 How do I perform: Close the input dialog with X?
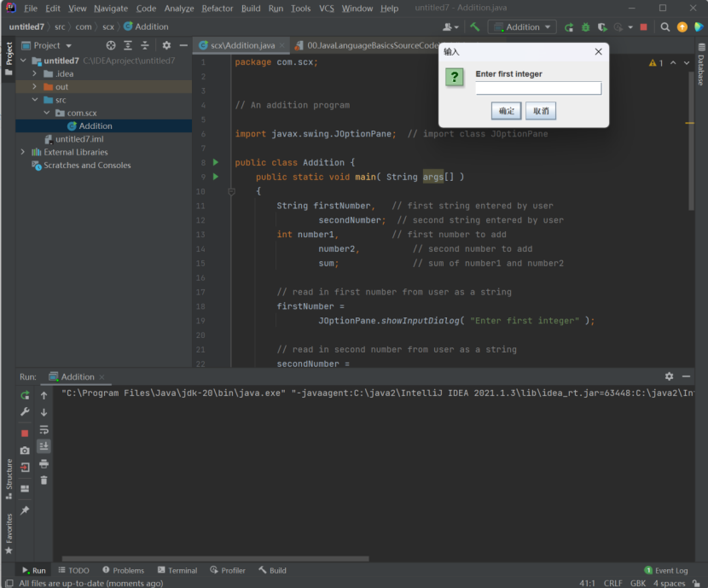tap(598, 51)
